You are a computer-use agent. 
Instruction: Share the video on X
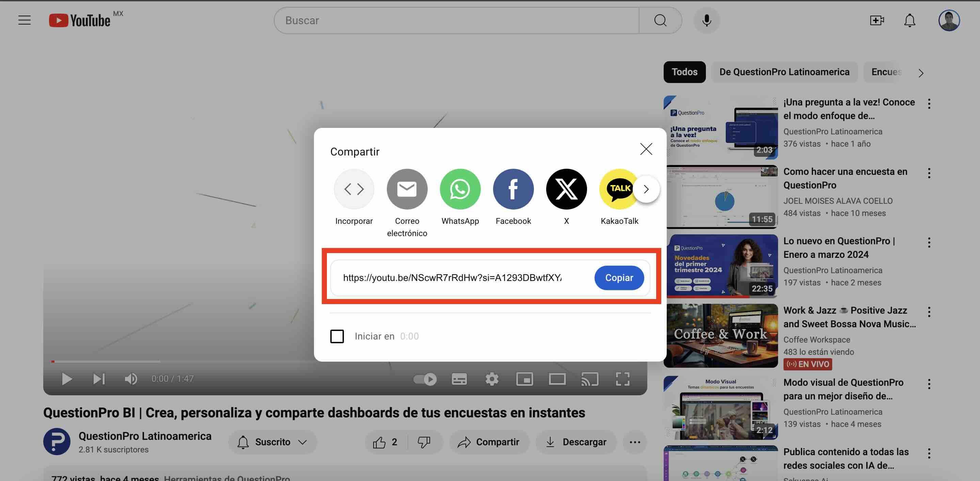click(x=567, y=197)
